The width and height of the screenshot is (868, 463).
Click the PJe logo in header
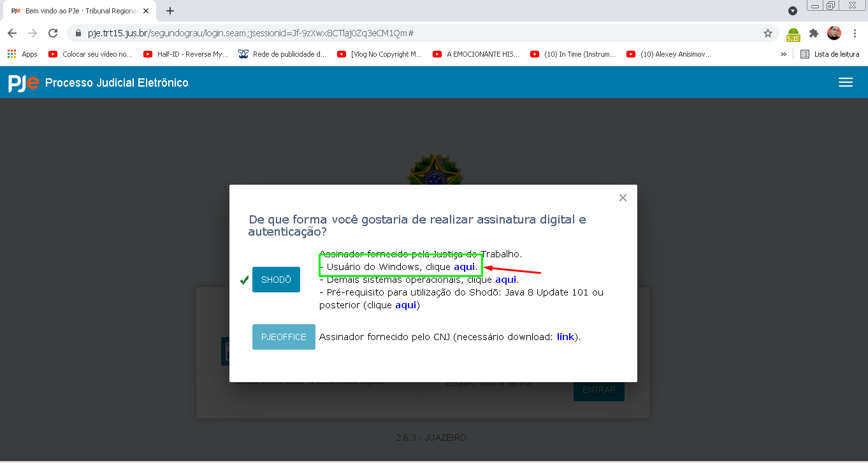pos(24,83)
